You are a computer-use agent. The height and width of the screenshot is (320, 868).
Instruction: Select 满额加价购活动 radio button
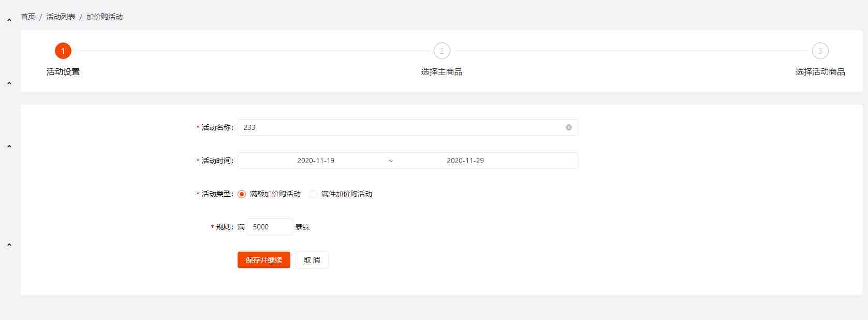242,194
